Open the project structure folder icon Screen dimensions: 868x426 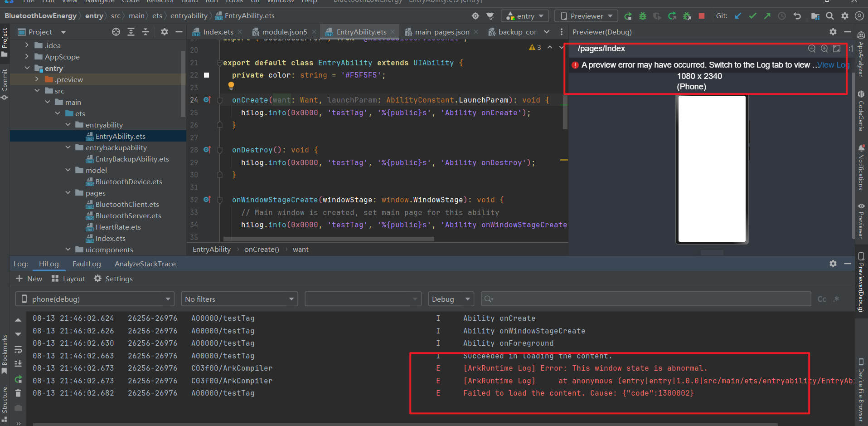pos(815,16)
